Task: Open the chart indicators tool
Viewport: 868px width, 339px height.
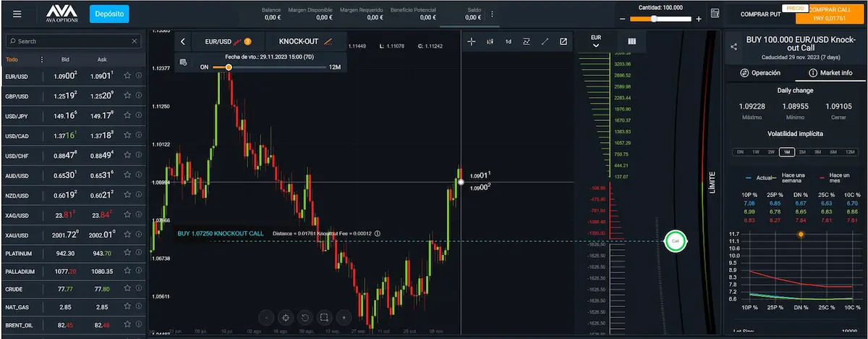Action: pyautogui.click(x=527, y=41)
